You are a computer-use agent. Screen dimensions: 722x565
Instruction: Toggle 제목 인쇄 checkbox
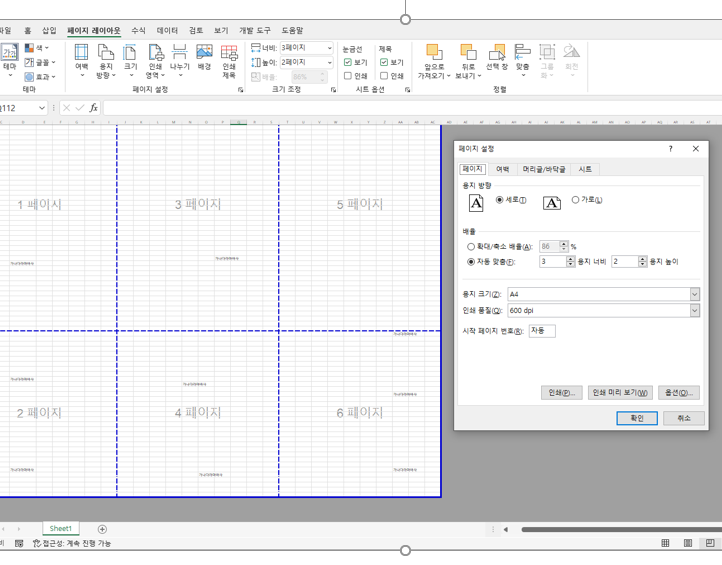[x=384, y=76]
